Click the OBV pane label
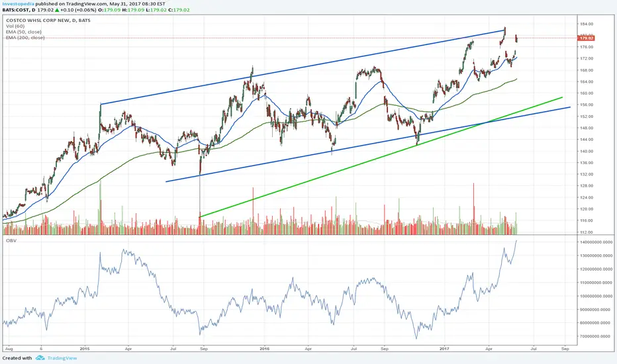The image size is (617, 364). click(x=11, y=240)
